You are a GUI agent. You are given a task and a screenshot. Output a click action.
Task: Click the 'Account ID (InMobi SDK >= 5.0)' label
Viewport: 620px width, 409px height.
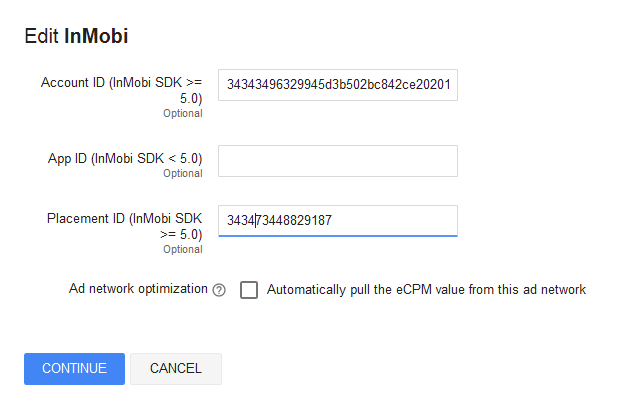tap(121, 90)
